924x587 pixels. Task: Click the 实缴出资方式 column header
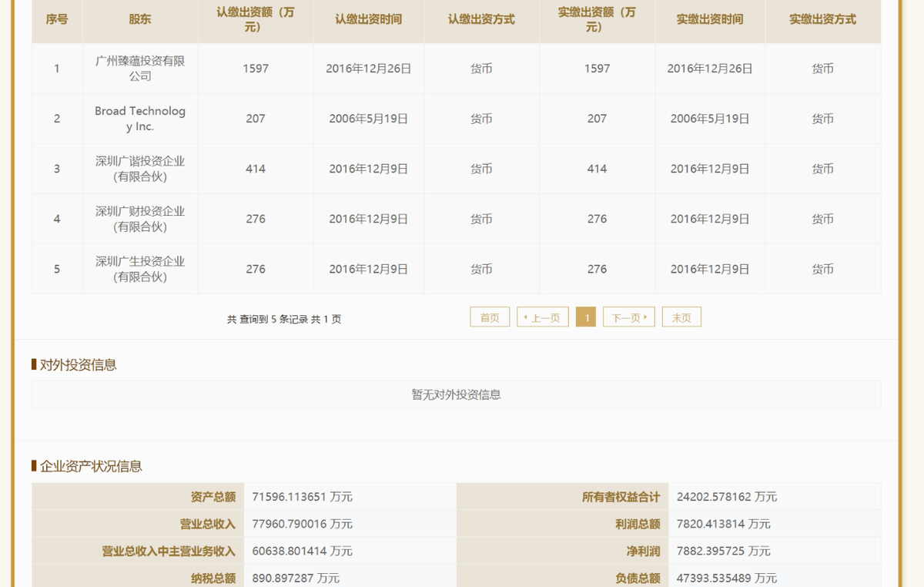[822, 19]
